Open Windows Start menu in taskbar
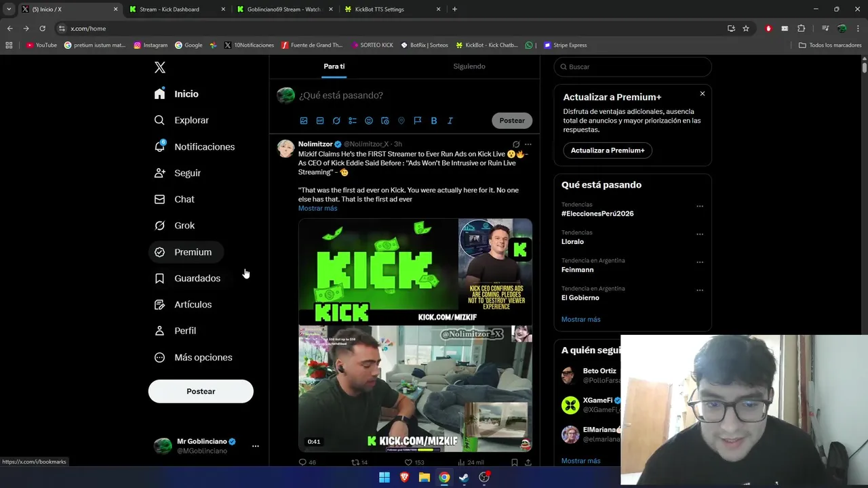 tap(384, 477)
